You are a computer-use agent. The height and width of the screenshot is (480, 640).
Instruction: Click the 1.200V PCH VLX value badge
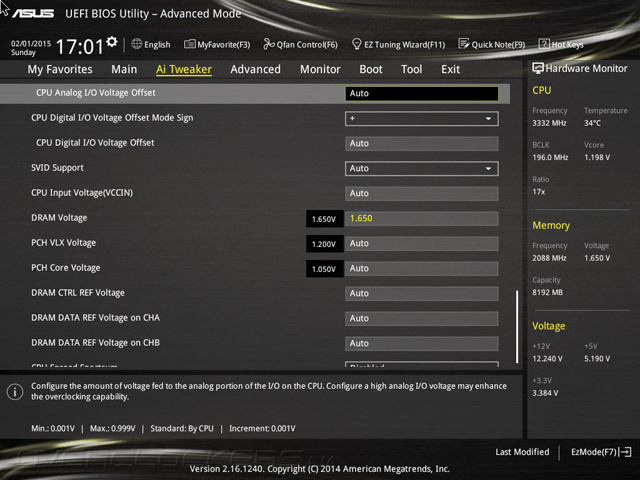coord(324,244)
